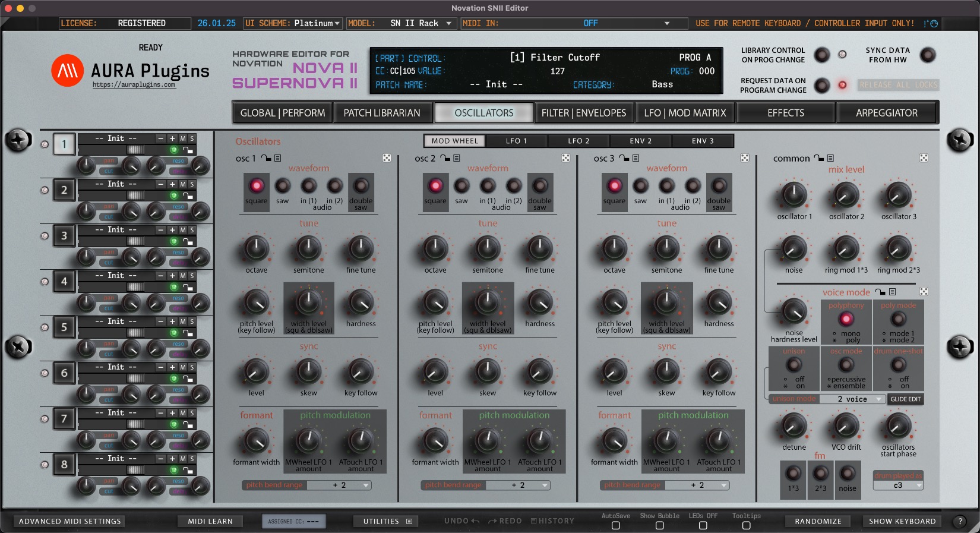Solo part 2 with the S button
This screenshot has width=980, height=533.
(192, 184)
